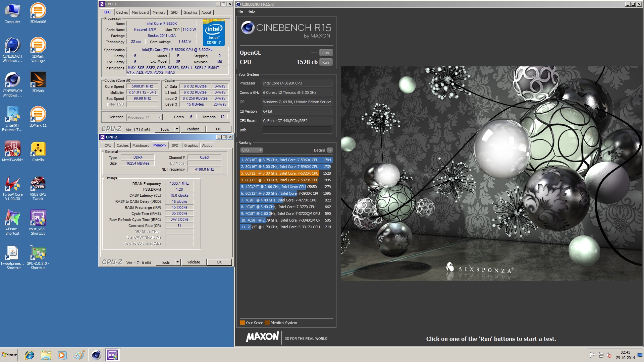Run the CPU test in Cinebench
This screenshot has height=362, width=644.
[x=326, y=62]
